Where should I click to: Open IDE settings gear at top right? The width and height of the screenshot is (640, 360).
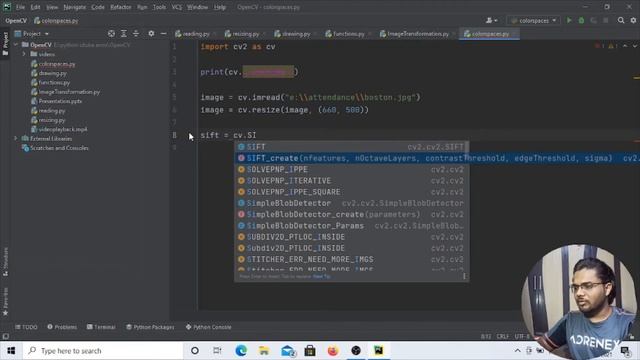(633, 20)
